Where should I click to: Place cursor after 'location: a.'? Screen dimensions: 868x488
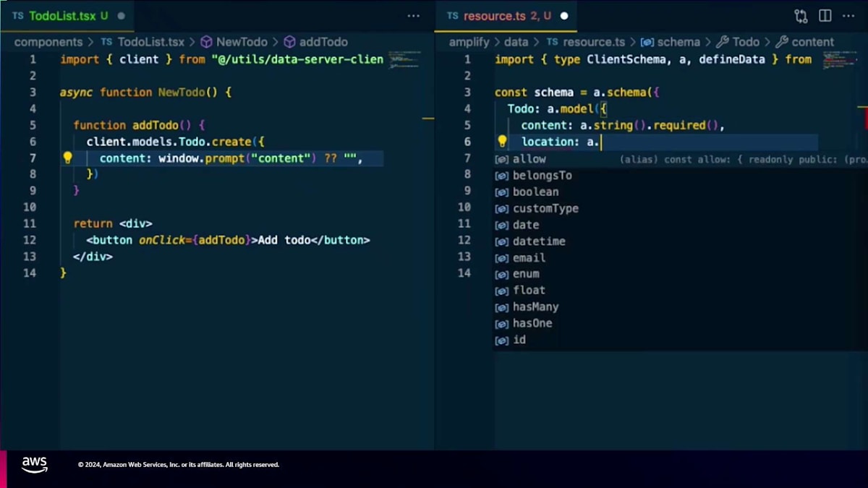coord(602,142)
